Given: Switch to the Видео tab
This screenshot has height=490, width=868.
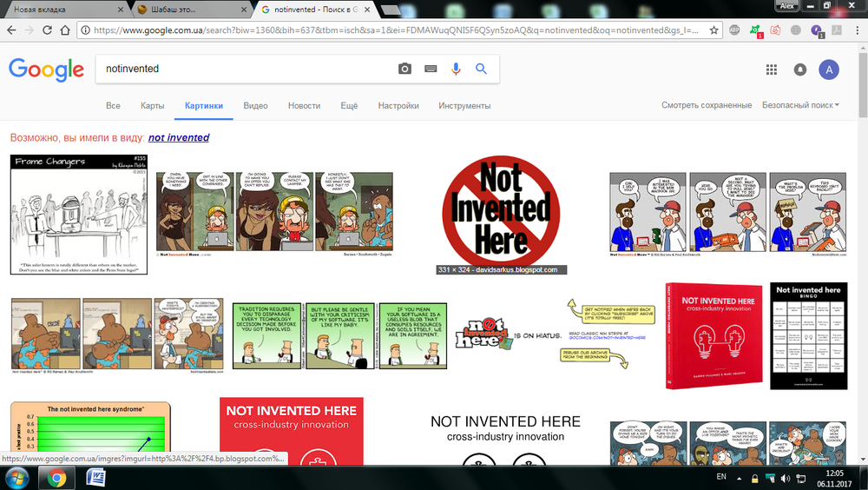Looking at the screenshot, I should point(255,105).
